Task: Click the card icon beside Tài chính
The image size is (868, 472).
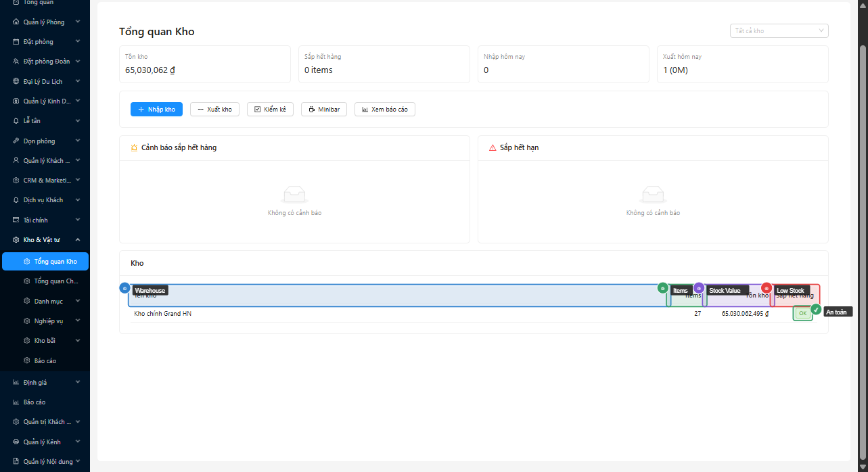Action: tap(16, 220)
